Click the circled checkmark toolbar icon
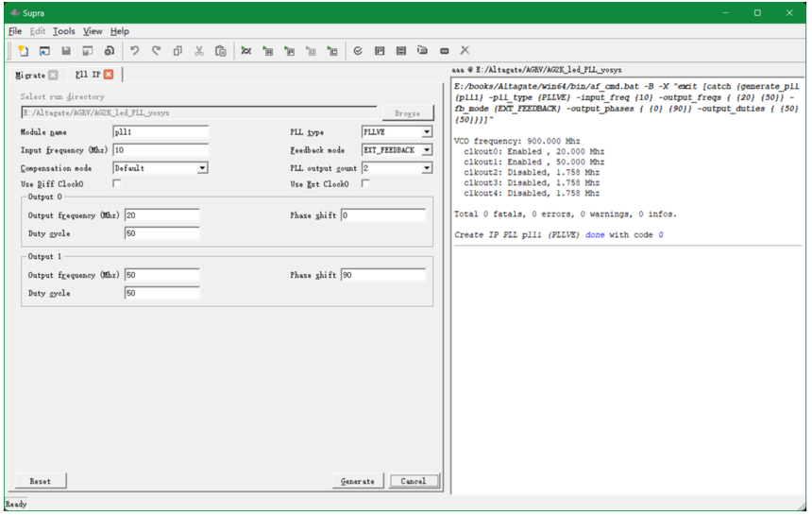The image size is (812, 515). pos(358,51)
